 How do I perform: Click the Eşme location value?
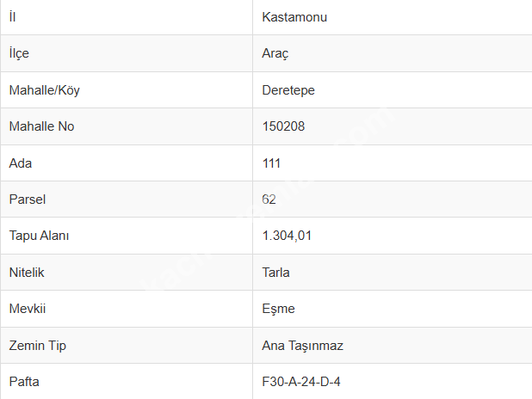[278, 309]
